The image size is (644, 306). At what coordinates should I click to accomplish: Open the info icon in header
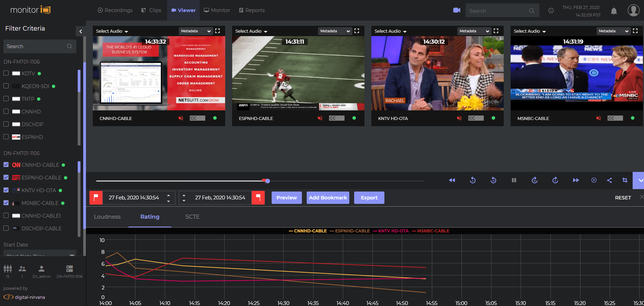tap(551, 11)
